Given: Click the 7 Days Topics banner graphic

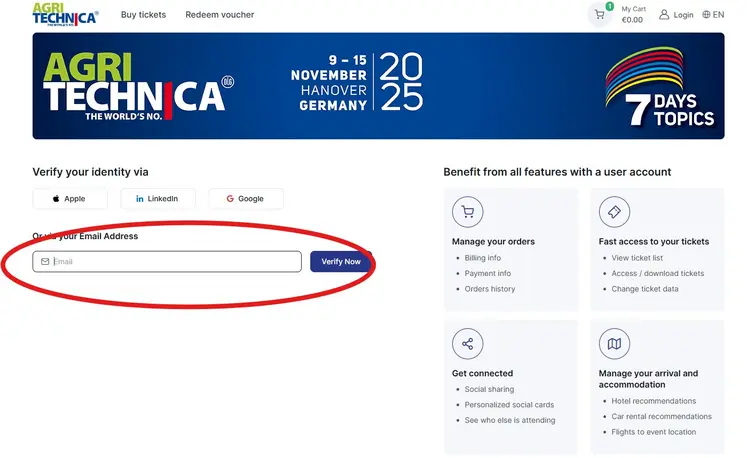Looking at the screenshot, I should [660, 92].
